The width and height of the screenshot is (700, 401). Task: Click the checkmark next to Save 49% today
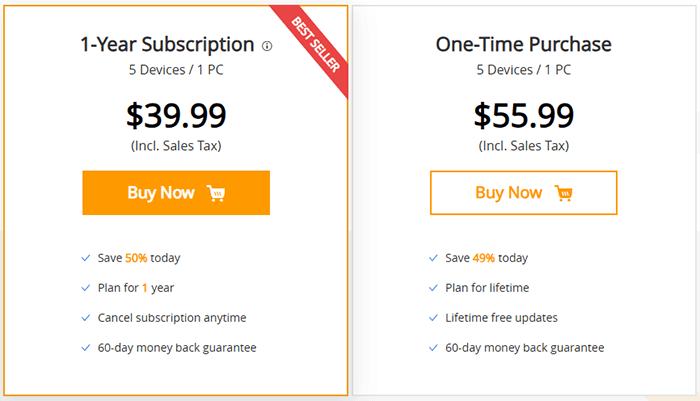coord(433,258)
